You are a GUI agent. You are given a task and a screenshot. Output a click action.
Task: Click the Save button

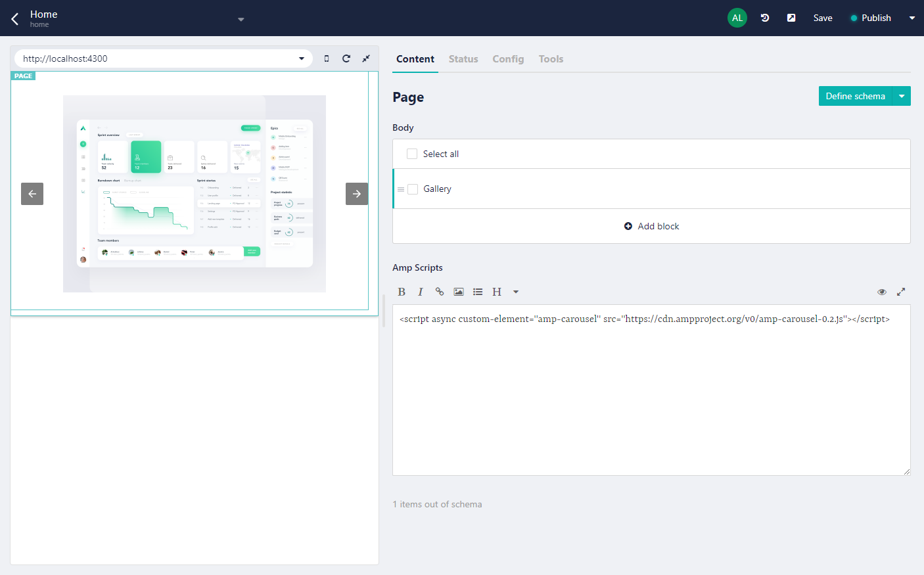click(x=823, y=18)
